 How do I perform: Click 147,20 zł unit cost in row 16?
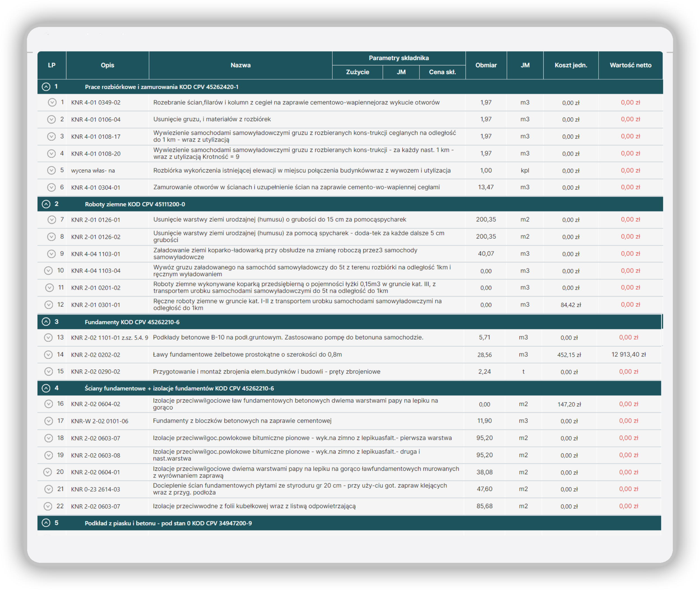569,404
